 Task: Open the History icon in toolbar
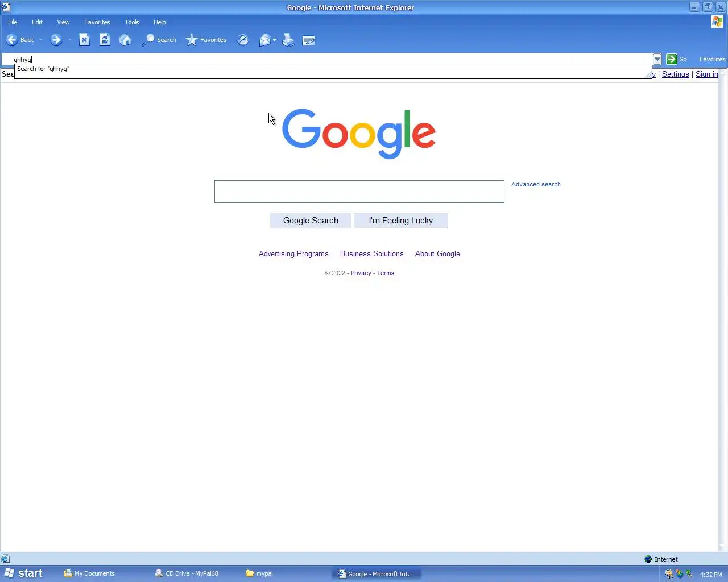click(243, 40)
